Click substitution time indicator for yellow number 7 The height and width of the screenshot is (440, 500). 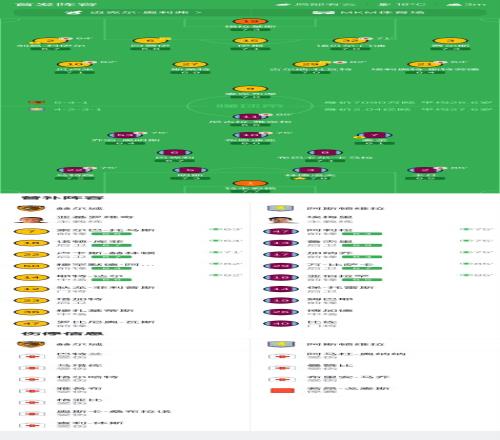click(x=225, y=229)
